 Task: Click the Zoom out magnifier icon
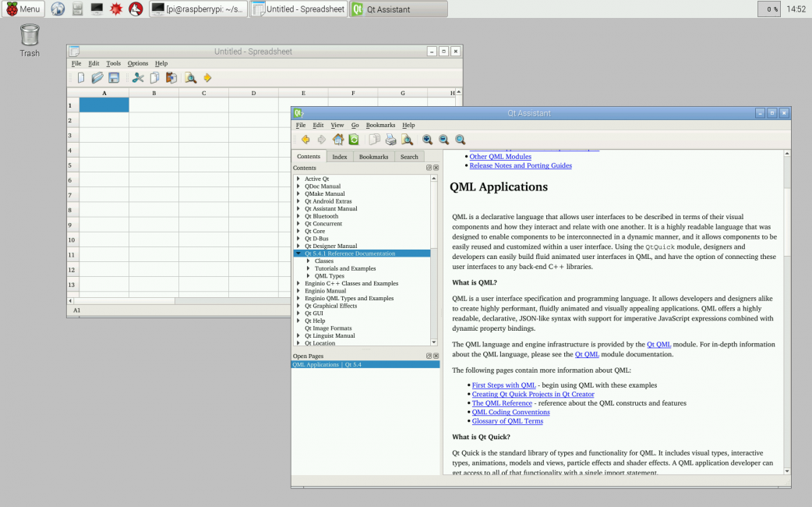pos(443,140)
